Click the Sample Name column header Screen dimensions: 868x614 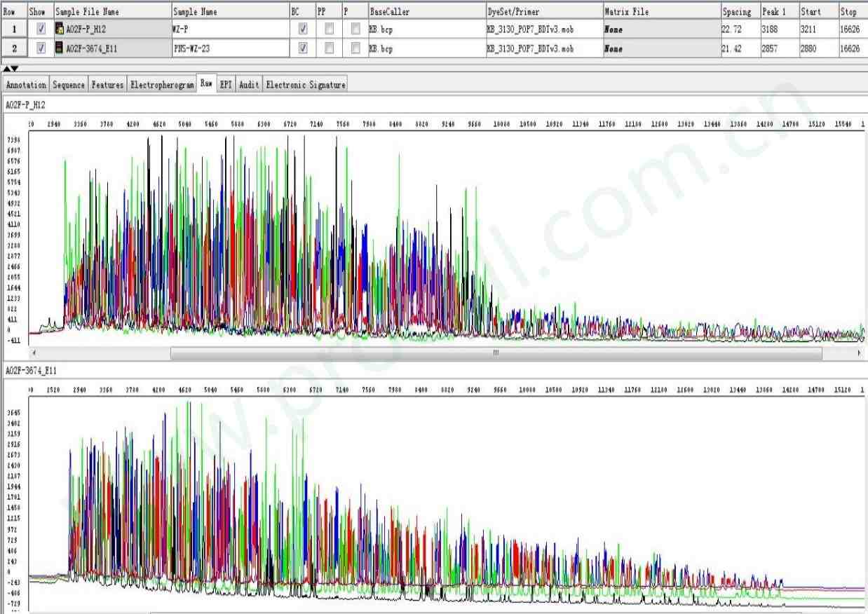[x=230, y=12]
